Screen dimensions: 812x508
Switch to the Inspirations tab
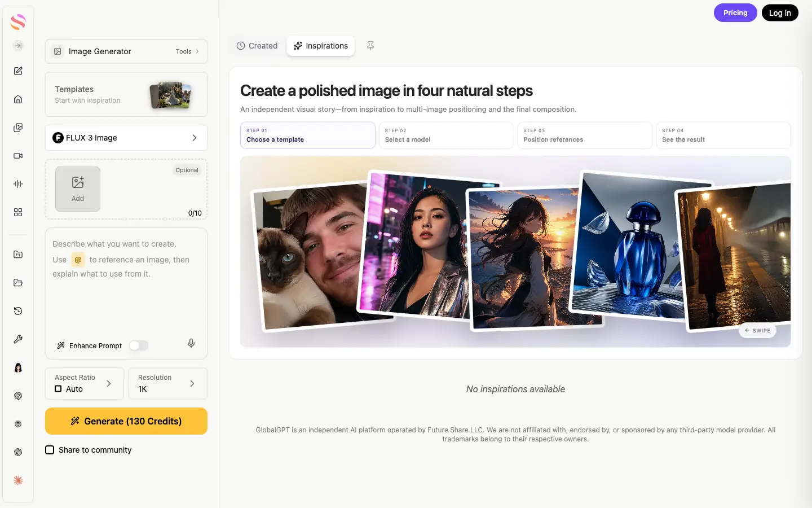(321, 46)
